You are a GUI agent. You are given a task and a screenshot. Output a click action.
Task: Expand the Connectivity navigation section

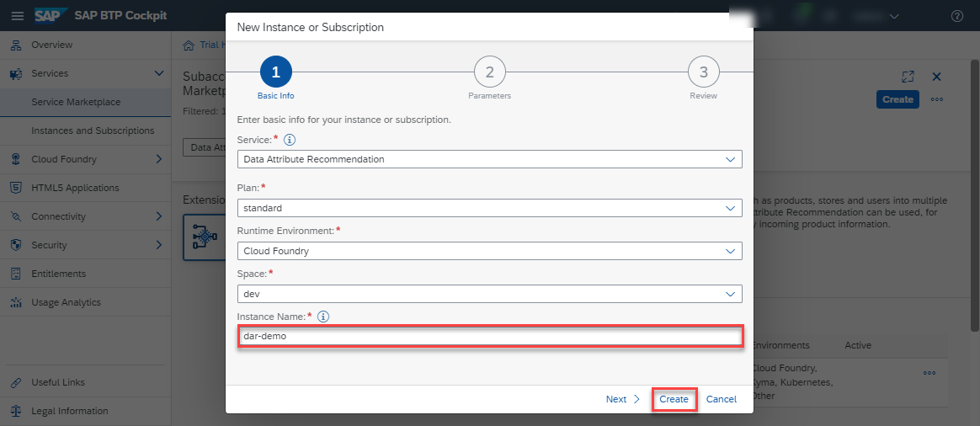159,216
